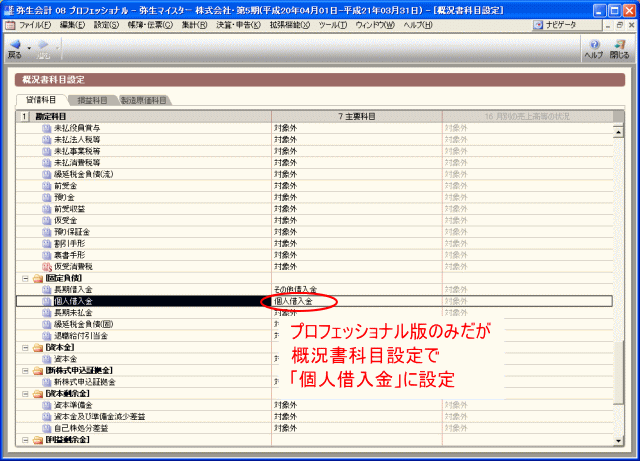This screenshot has height=461, width=640.
Task: Click the vertical scrollbar thumb
Action: 618,372
